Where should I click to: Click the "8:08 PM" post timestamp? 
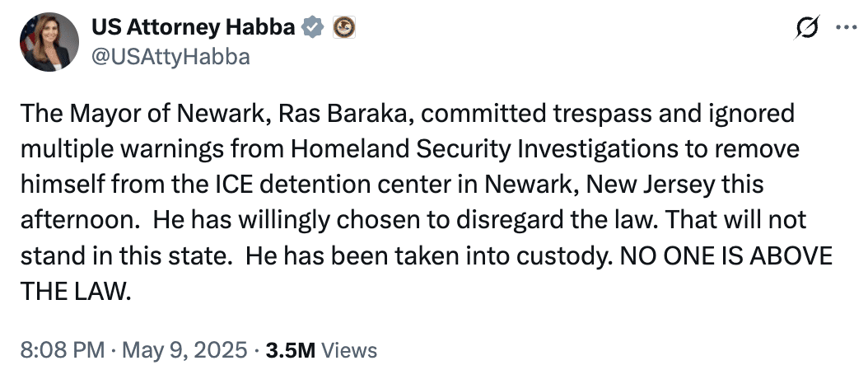tap(60, 349)
